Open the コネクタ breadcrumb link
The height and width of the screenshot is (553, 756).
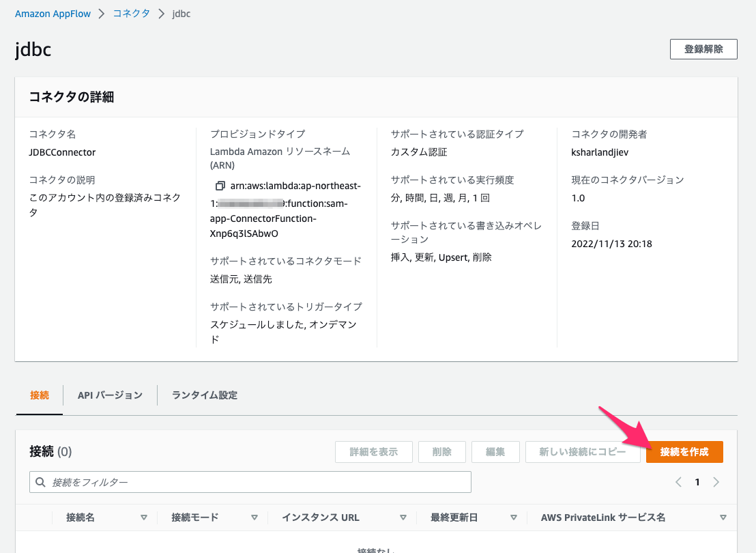131,13
